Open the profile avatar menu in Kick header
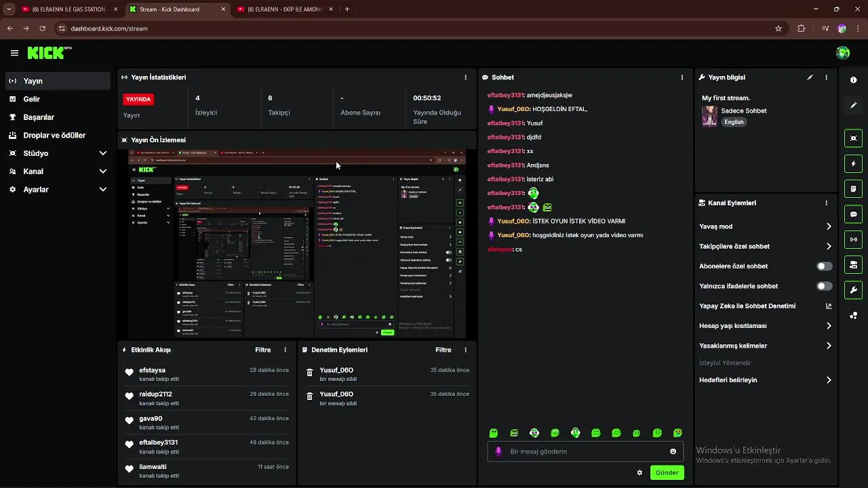The height and width of the screenshot is (488, 868). pyautogui.click(x=843, y=53)
